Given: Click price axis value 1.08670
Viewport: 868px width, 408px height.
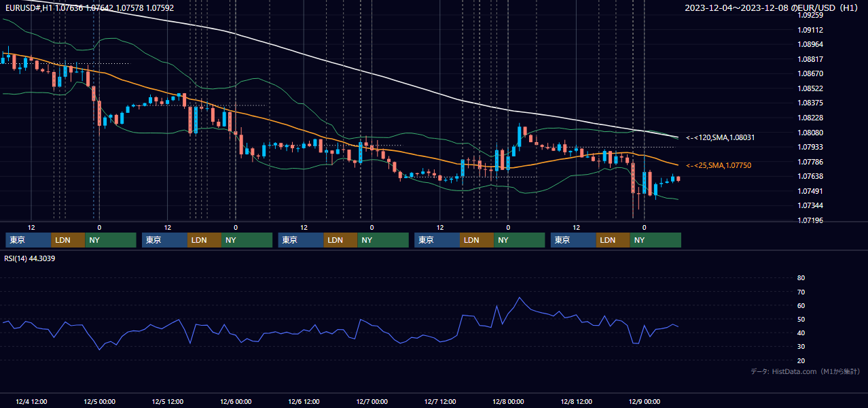Looking at the screenshot, I should click(x=810, y=73).
